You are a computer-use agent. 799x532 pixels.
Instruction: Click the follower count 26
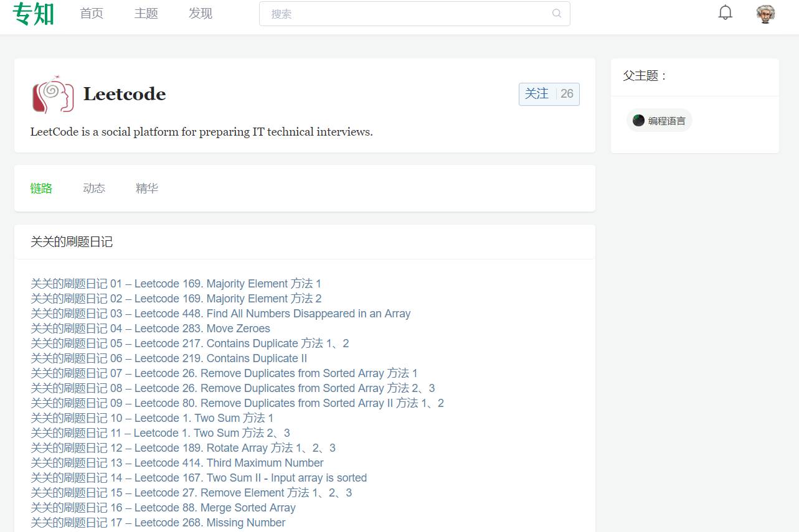pos(567,94)
